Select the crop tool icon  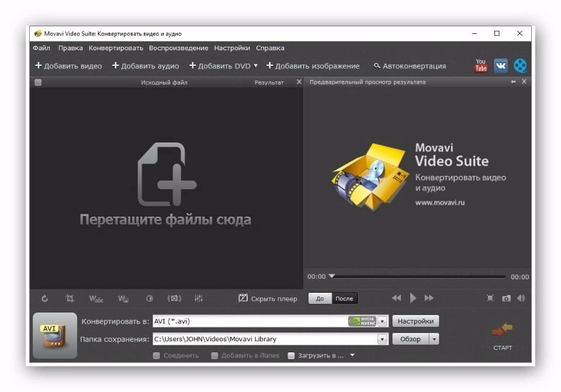point(70,299)
